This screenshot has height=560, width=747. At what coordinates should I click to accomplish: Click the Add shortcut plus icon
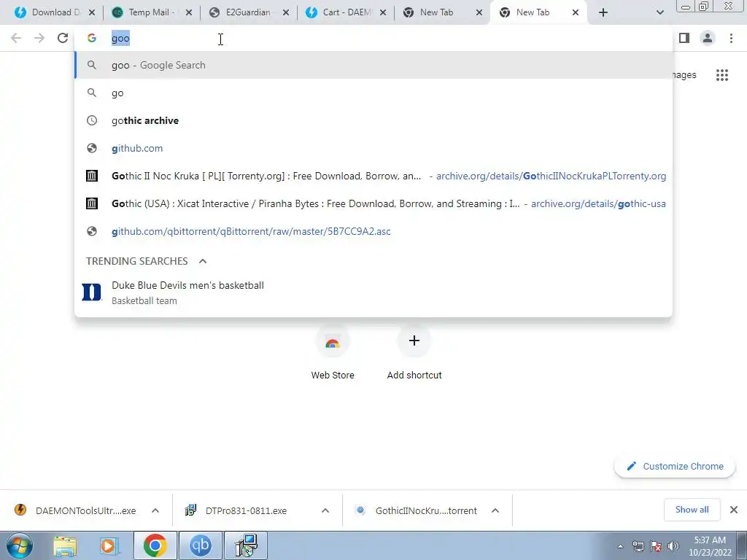[414, 341]
